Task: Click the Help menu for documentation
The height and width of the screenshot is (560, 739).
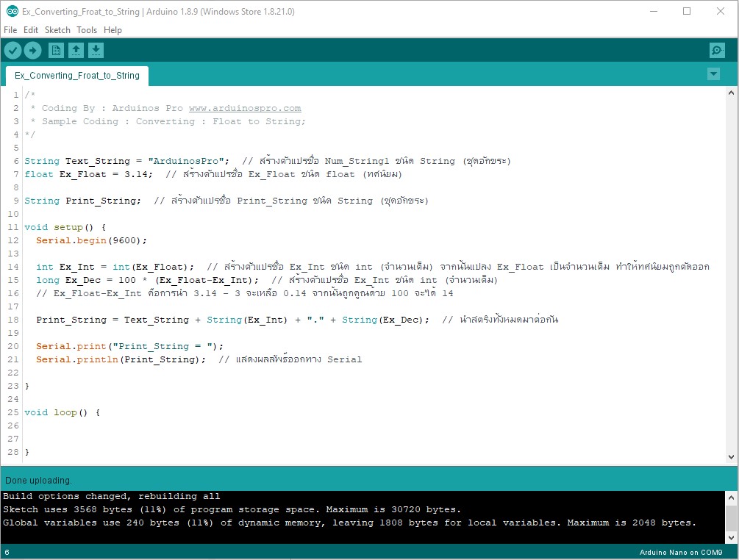Action: click(113, 30)
